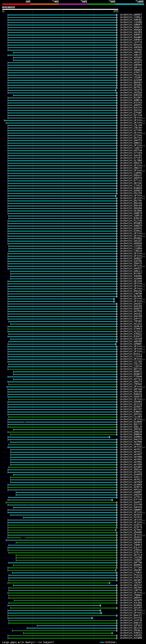Select hit label UniRef100_C8CMH7

(x=131, y=583)
